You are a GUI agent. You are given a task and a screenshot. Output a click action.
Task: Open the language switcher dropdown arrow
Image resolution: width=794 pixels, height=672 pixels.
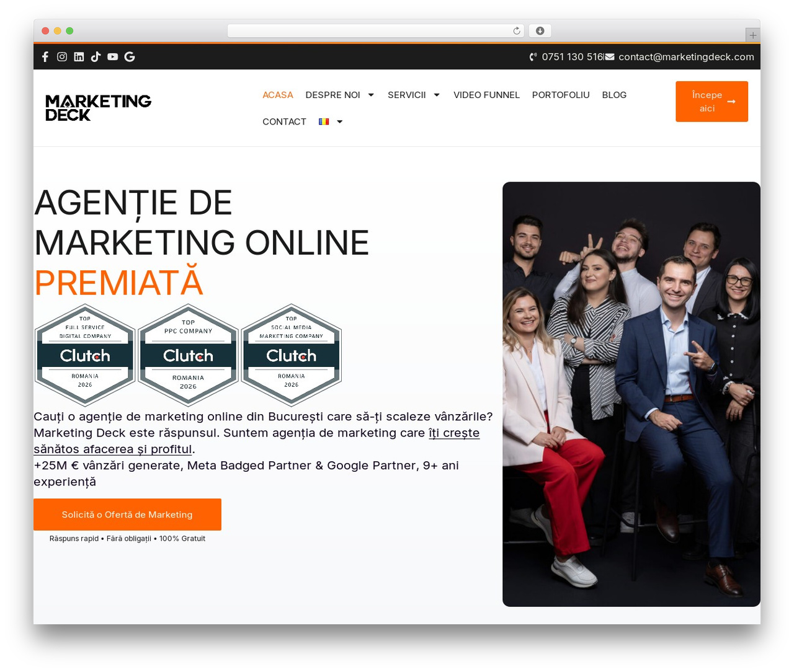(340, 122)
